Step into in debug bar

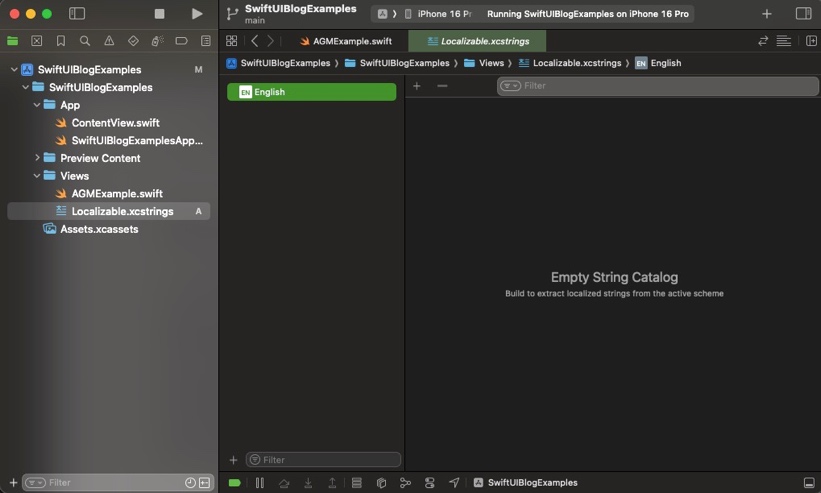tap(308, 483)
